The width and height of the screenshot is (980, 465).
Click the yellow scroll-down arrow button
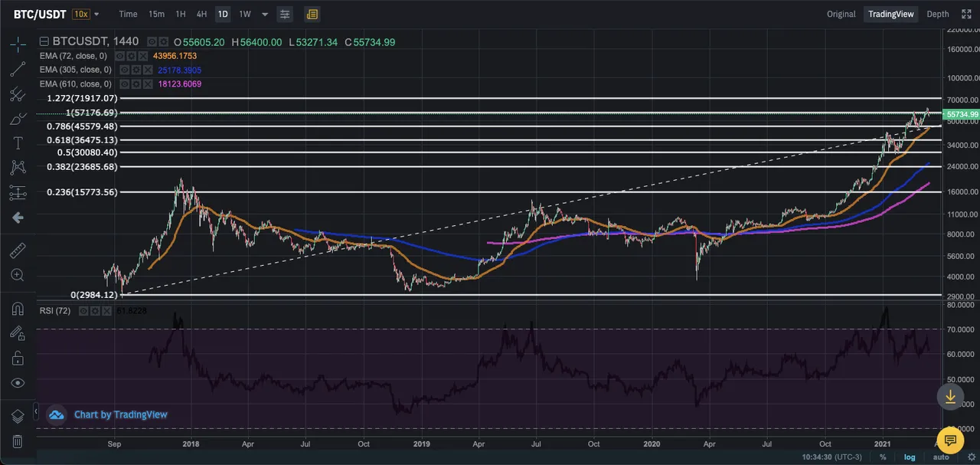[950, 396]
